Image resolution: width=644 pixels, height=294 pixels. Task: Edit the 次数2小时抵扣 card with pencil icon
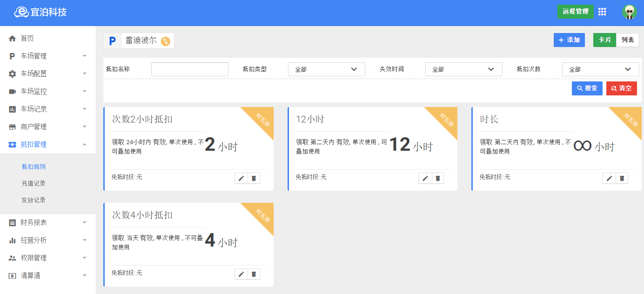tap(241, 178)
